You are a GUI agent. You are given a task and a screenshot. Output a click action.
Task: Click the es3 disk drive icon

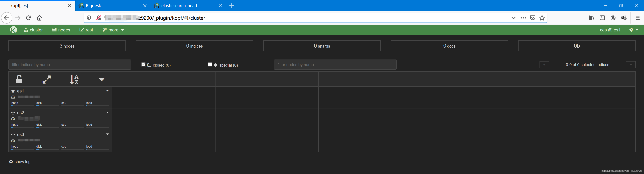click(x=13, y=141)
